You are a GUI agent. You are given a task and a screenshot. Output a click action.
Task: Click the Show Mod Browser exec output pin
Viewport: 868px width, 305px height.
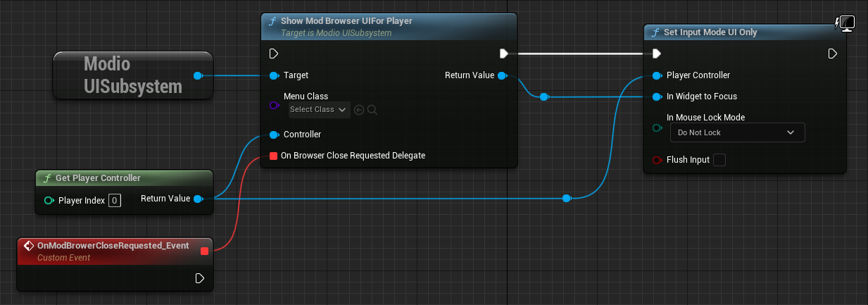click(504, 54)
